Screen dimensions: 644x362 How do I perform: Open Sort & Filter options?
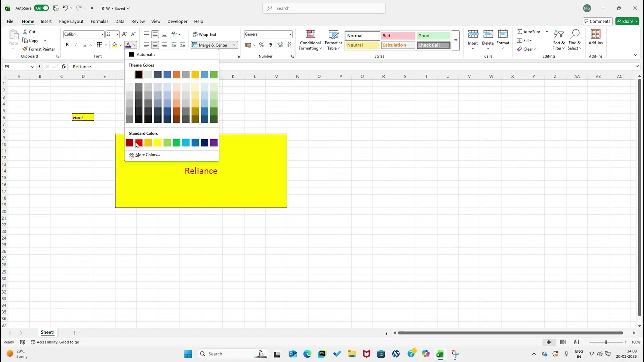point(559,40)
